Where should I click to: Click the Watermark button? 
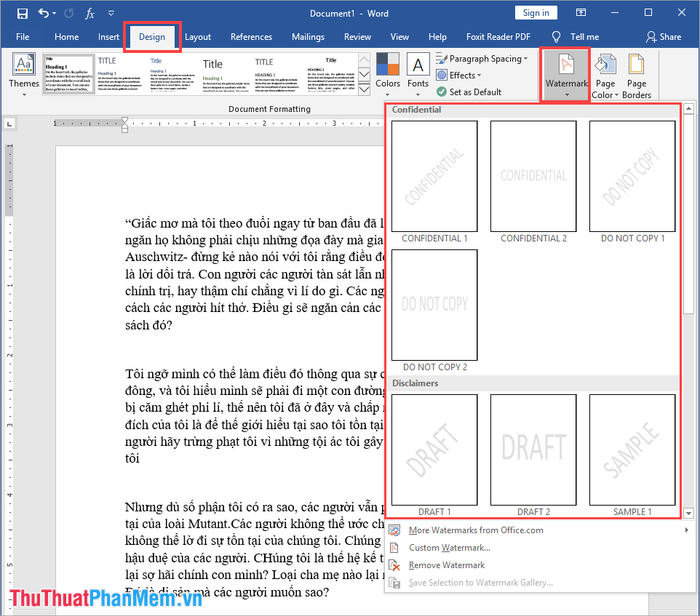[565, 73]
